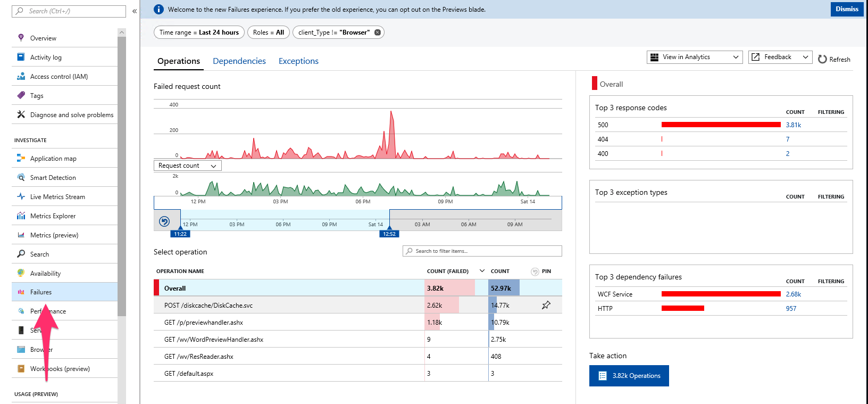Viewport: 868px width, 404px height.
Task: Click the info icon in welcome banner
Action: 158,10
